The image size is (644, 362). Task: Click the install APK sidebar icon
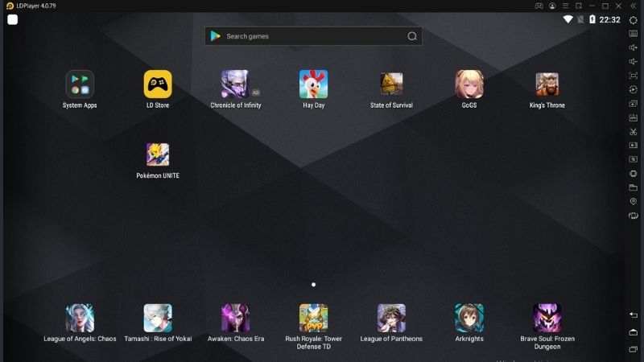point(634,117)
